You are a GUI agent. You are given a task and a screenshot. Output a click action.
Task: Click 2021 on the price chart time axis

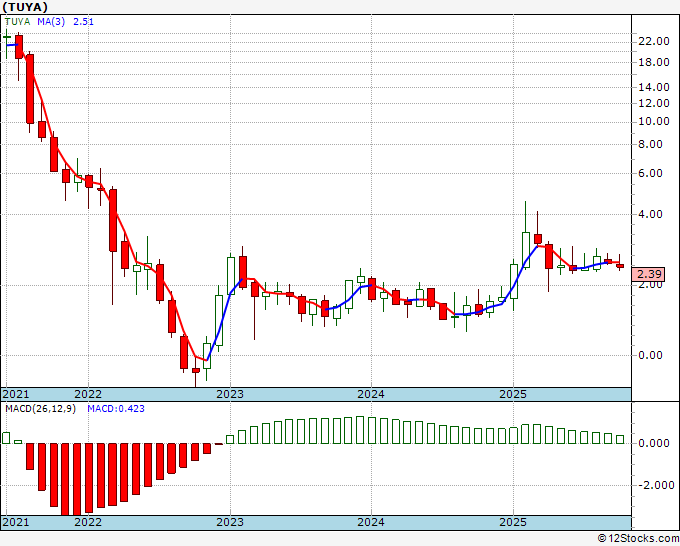click(16, 394)
